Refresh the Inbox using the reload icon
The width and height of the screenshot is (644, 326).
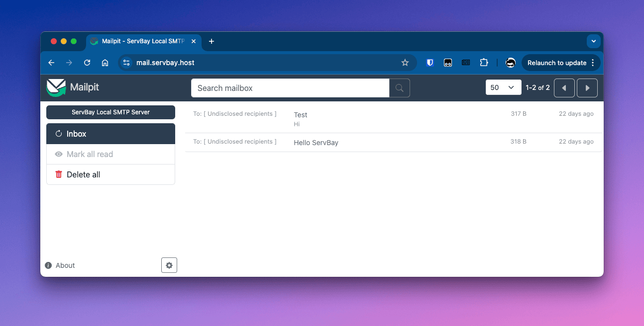click(x=59, y=133)
